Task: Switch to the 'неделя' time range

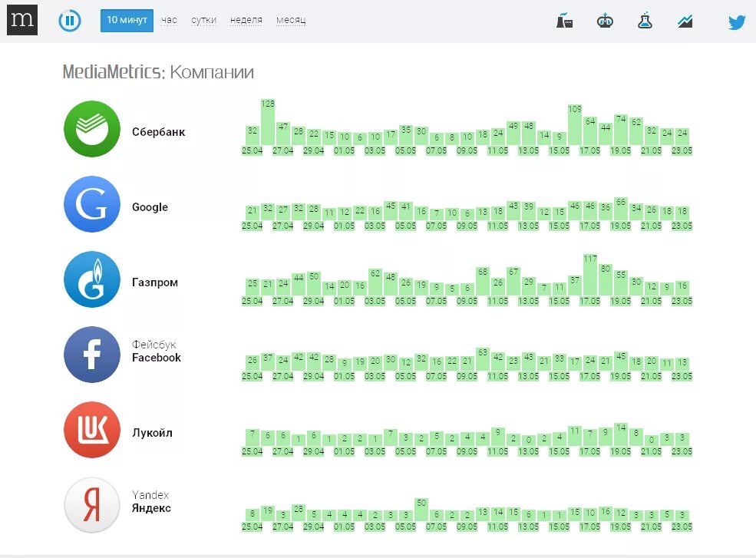Action: (246, 20)
